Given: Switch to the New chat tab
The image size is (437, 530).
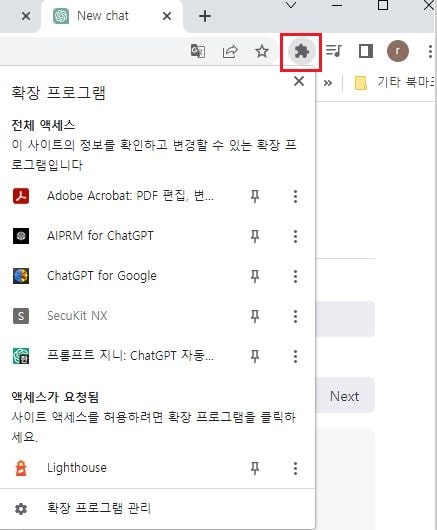Looking at the screenshot, I should click(112, 16).
